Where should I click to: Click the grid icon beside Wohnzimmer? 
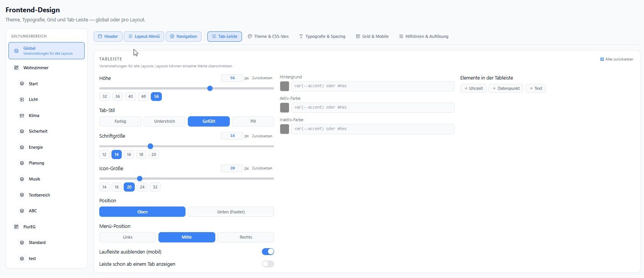16,68
